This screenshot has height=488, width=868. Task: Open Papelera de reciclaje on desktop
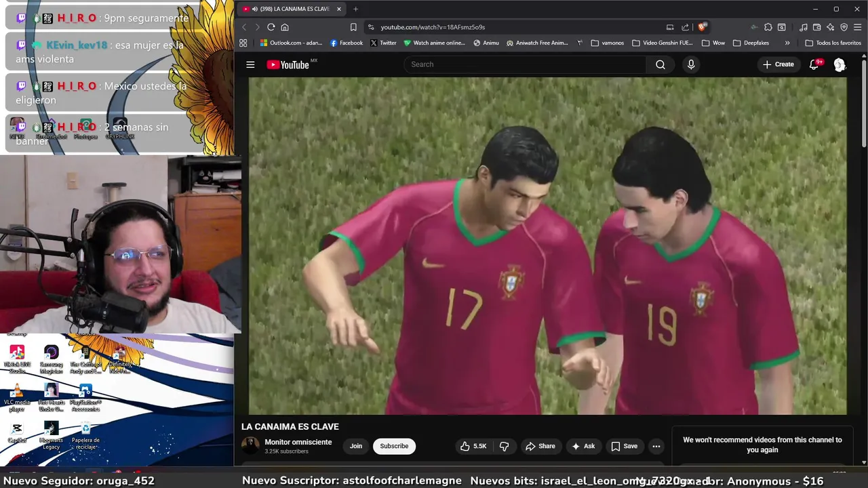(x=85, y=436)
